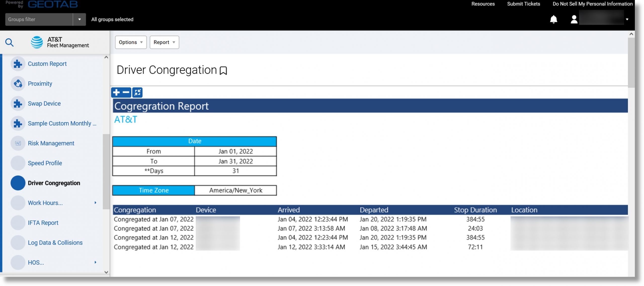The image size is (644, 286).
Task: Click the AT&T globe logo
Action: pyautogui.click(x=37, y=42)
